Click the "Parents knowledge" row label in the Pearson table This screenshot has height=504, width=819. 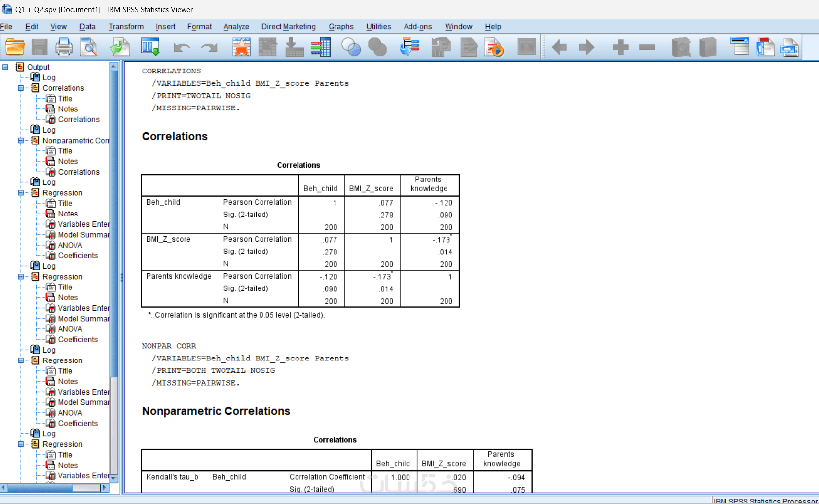click(x=179, y=276)
